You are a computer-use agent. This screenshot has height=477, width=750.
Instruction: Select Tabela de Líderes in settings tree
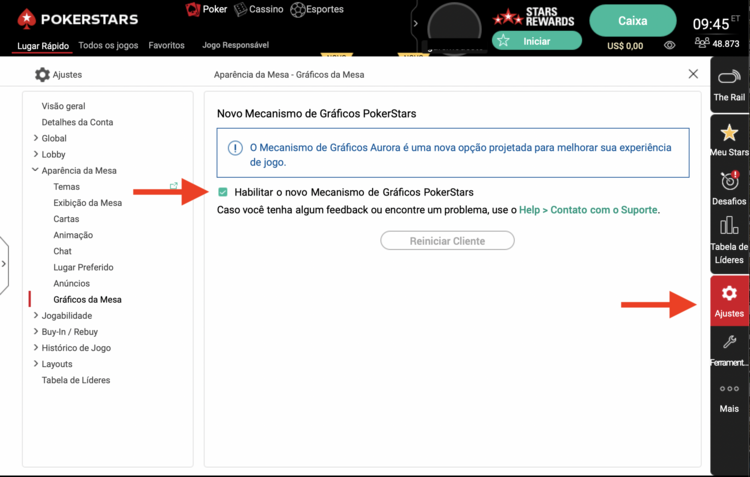76,380
